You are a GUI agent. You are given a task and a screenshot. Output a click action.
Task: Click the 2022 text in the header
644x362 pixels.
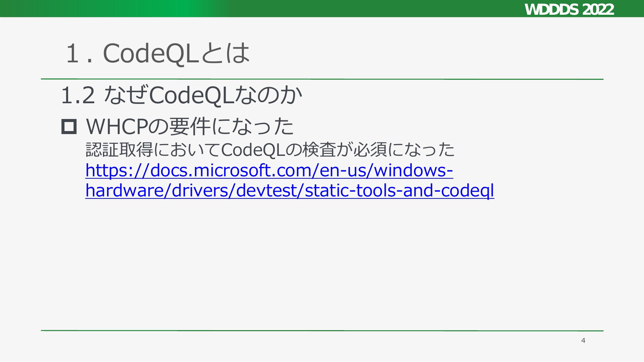coord(598,9)
